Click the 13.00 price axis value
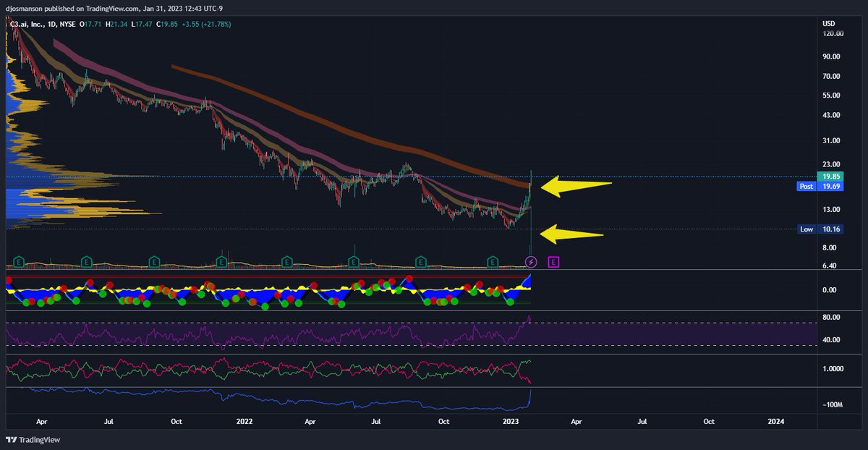The image size is (868, 450). (831, 210)
